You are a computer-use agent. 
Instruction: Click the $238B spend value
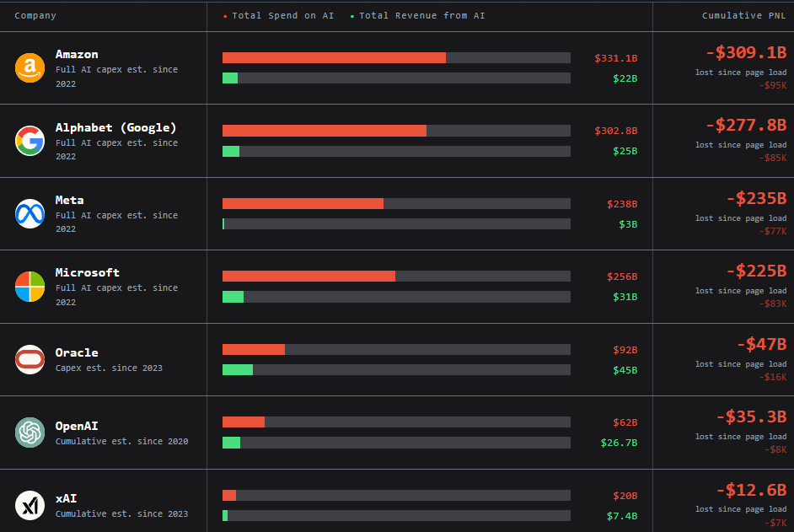coord(622,204)
